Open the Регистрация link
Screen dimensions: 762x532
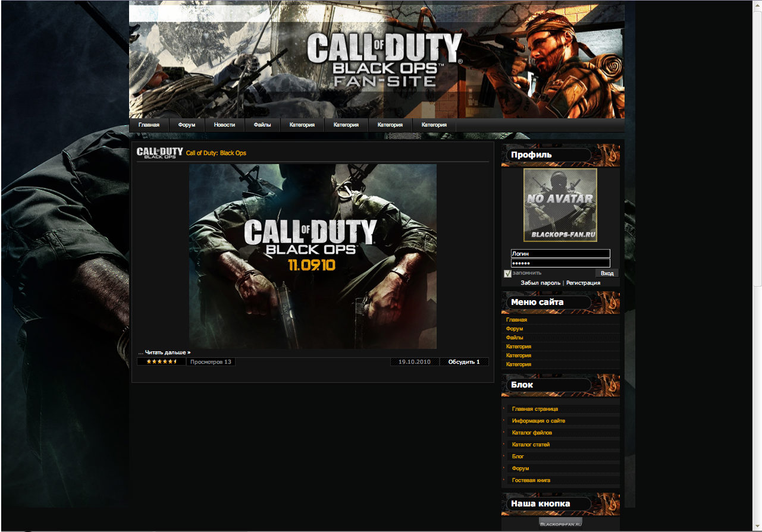click(583, 283)
